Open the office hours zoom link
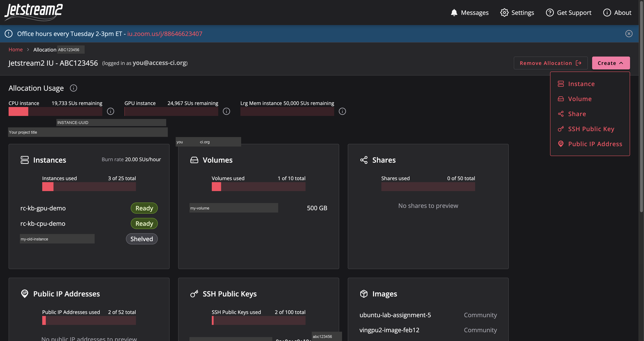This screenshot has height=341, width=644. (165, 34)
